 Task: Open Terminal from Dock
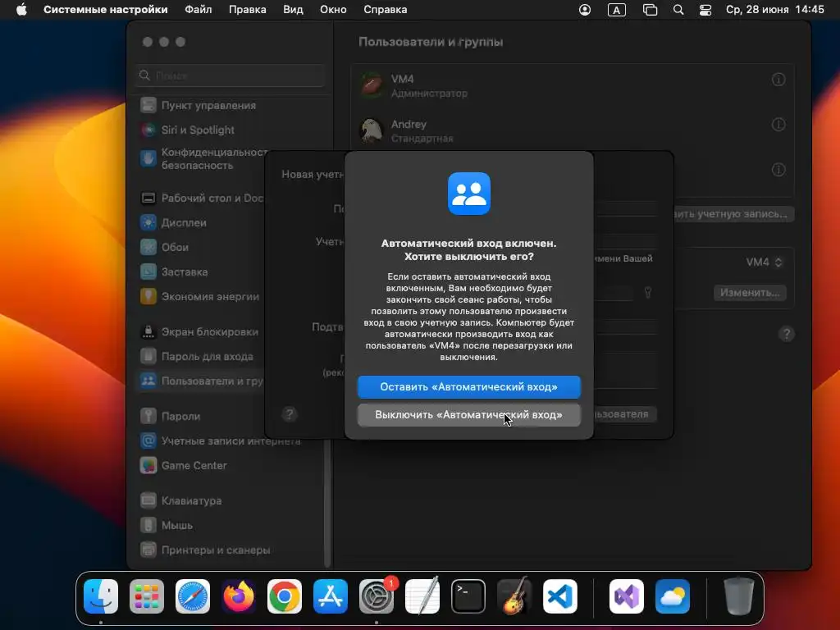[x=468, y=596]
